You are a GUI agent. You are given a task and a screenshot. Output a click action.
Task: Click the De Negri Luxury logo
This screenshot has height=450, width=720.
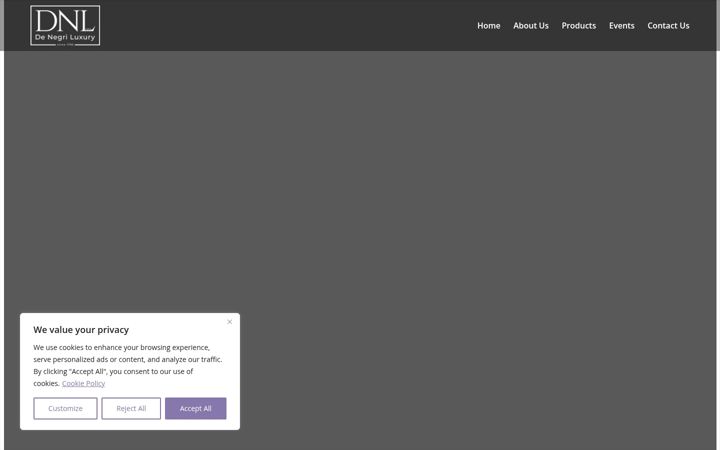65,25
